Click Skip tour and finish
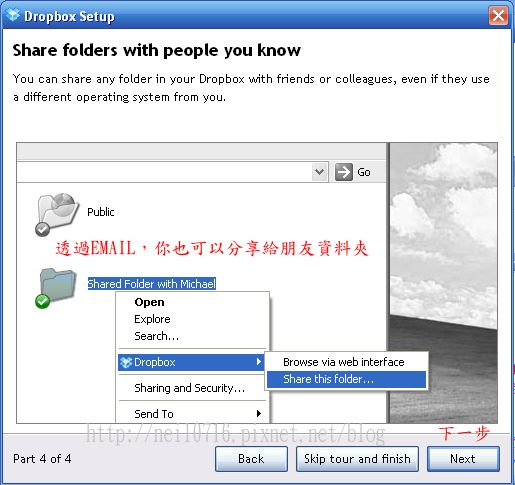The height and width of the screenshot is (485, 515). [357, 459]
